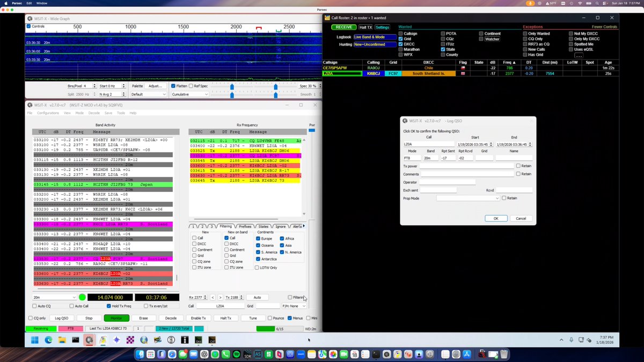
Task: Switch to the Prefixes filter tab
Action: coord(245,226)
